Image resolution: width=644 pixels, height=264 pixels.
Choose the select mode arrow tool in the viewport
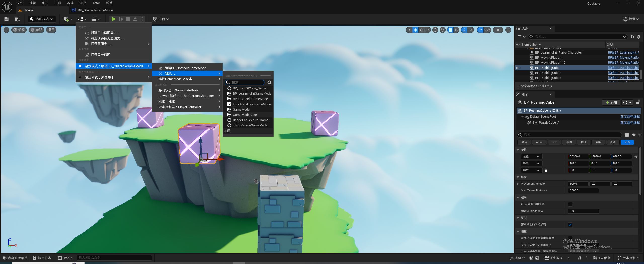pyautogui.click(x=409, y=30)
